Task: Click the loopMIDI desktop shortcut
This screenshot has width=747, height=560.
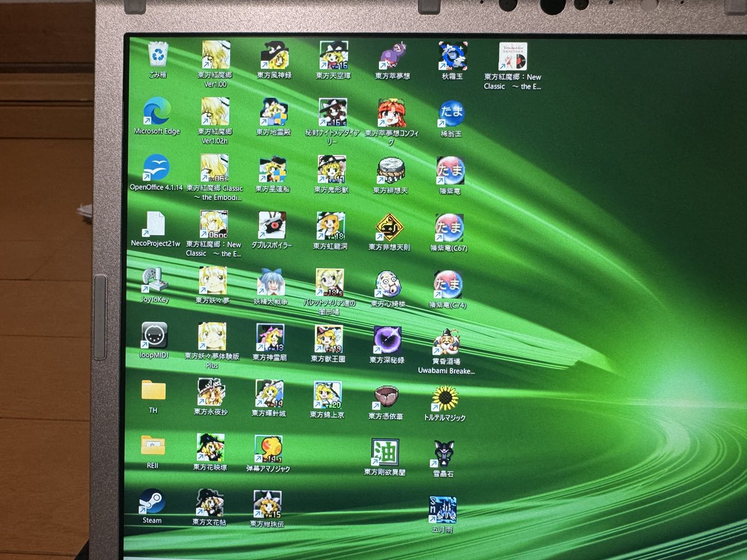Action: click(x=154, y=336)
